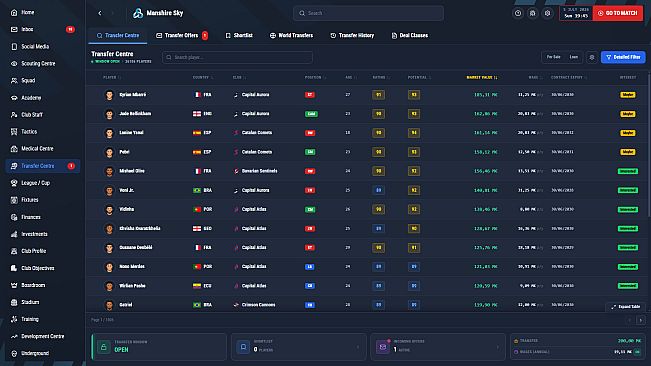
Task: Open the Detailed Filter button
Action: click(x=623, y=57)
